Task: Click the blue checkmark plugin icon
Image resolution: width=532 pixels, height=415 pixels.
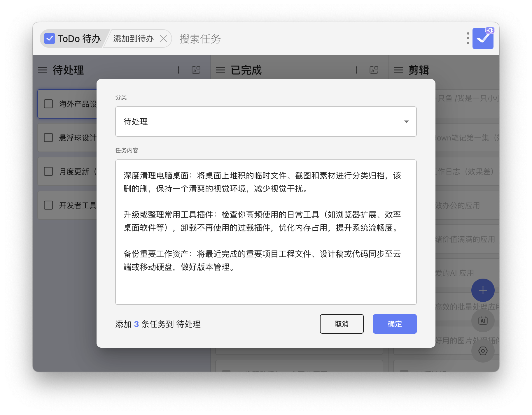Action: tap(483, 38)
